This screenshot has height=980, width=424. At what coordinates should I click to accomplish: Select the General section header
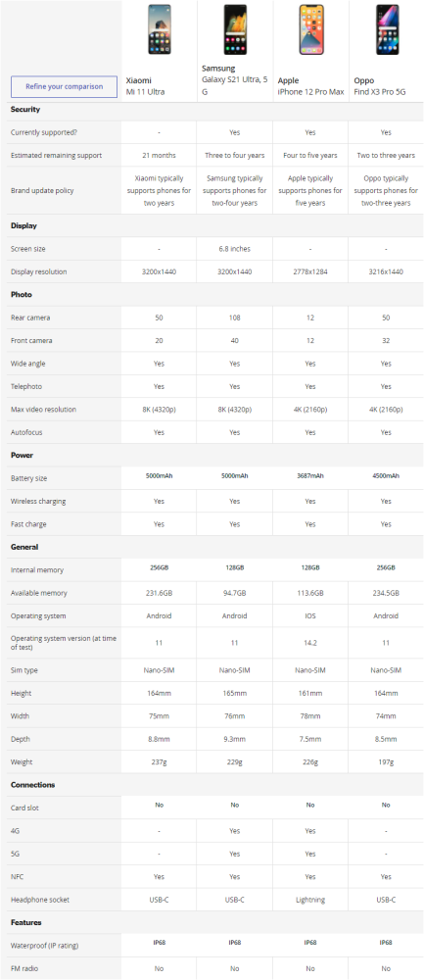[x=24, y=547]
